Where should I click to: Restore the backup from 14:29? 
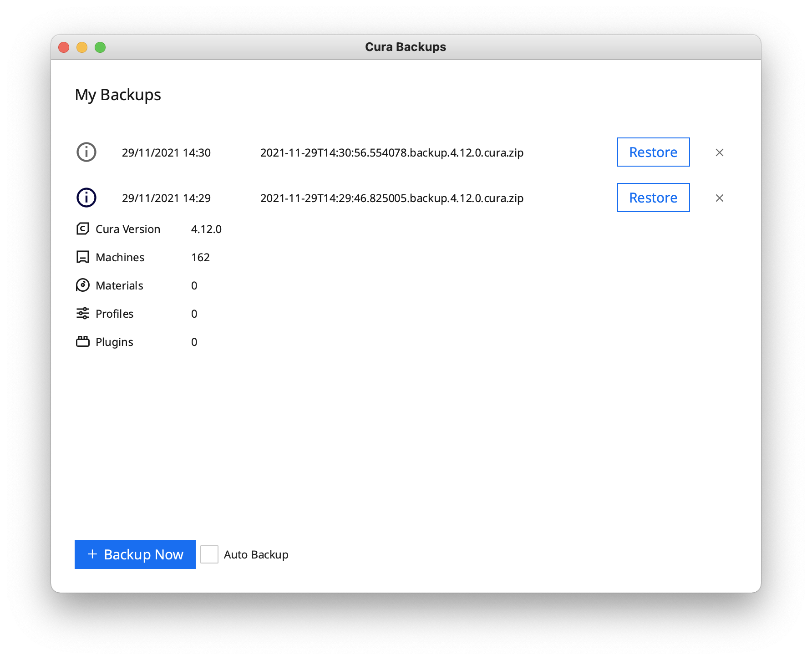pos(653,198)
